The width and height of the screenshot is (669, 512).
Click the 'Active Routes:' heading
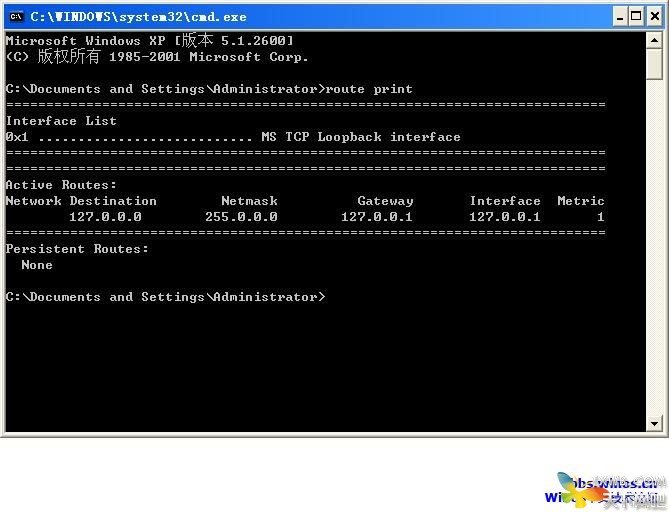[61, 185]
